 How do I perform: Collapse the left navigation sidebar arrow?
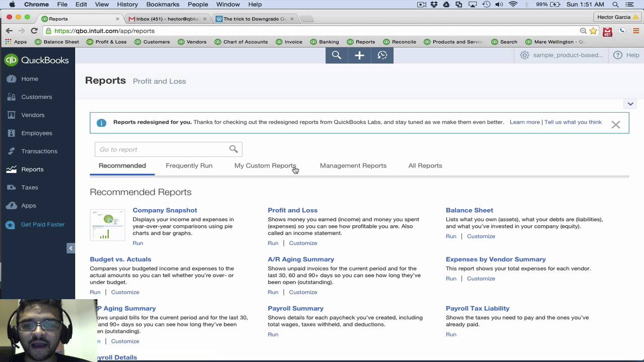pyautogui.click(x=70, y=248)
